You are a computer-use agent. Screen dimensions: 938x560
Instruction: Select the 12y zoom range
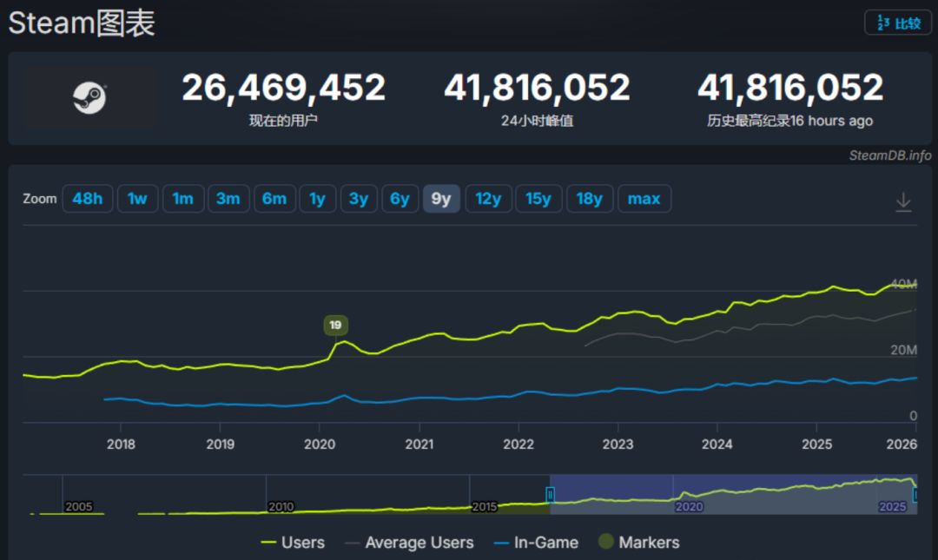(488, 199)
